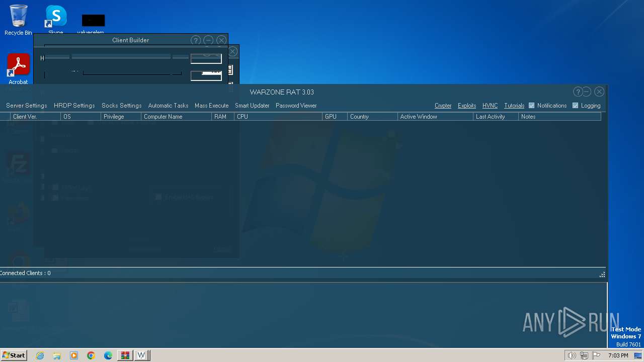Open the Mass Execute menu
The width and height of the screenshot is (644, 362).
click(211, 106)
